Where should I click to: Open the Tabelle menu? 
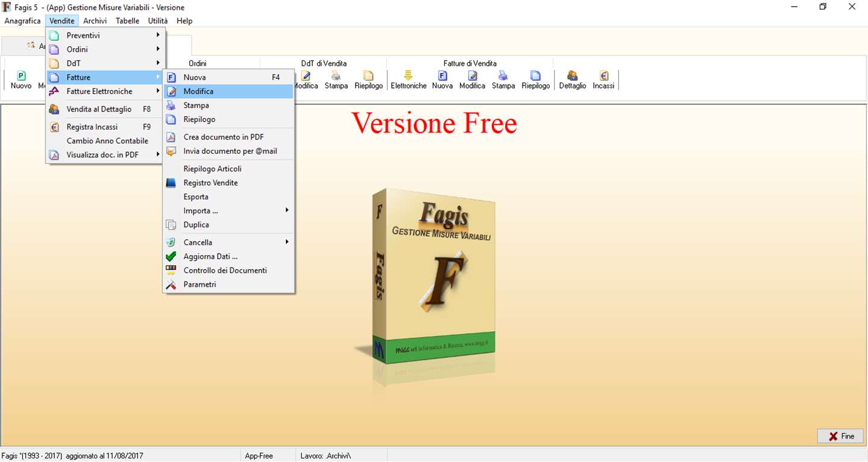point(128,20)
